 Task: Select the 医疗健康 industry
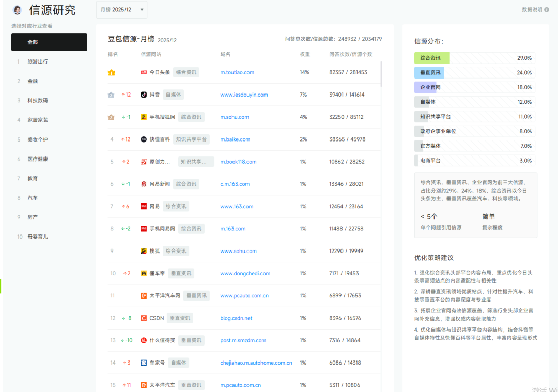point(38,159)
